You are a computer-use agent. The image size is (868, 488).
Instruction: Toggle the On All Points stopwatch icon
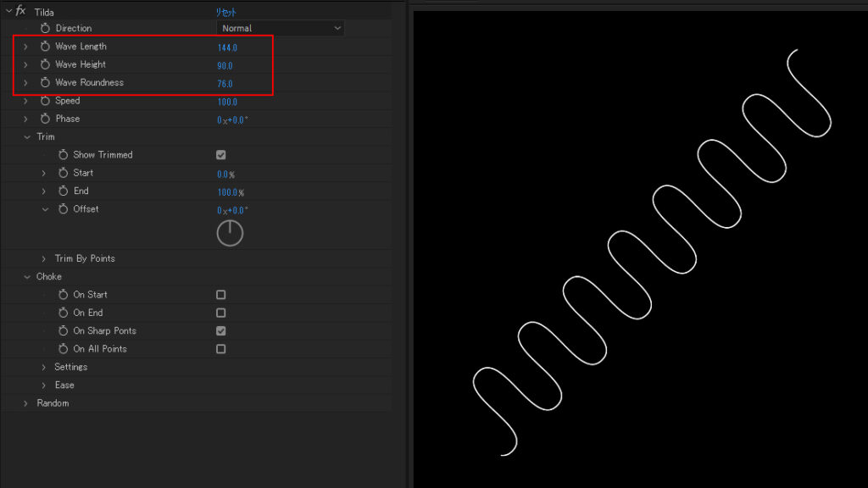point(63,349)
